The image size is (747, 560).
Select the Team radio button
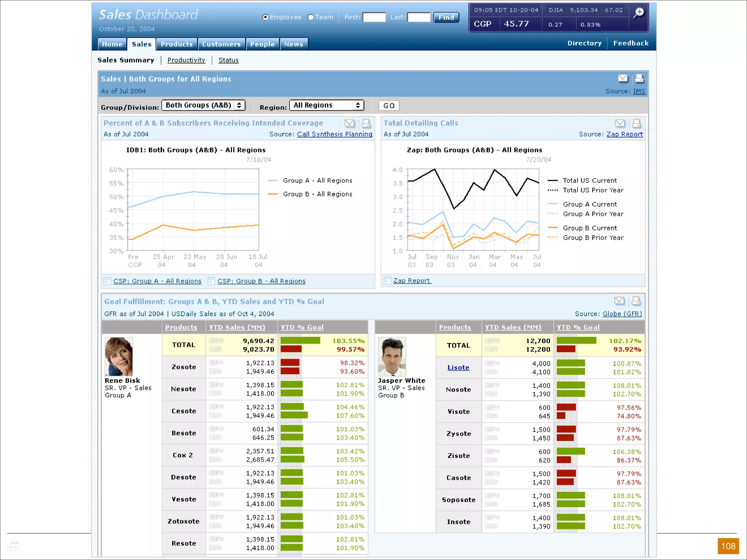click(x=311, y=17)
